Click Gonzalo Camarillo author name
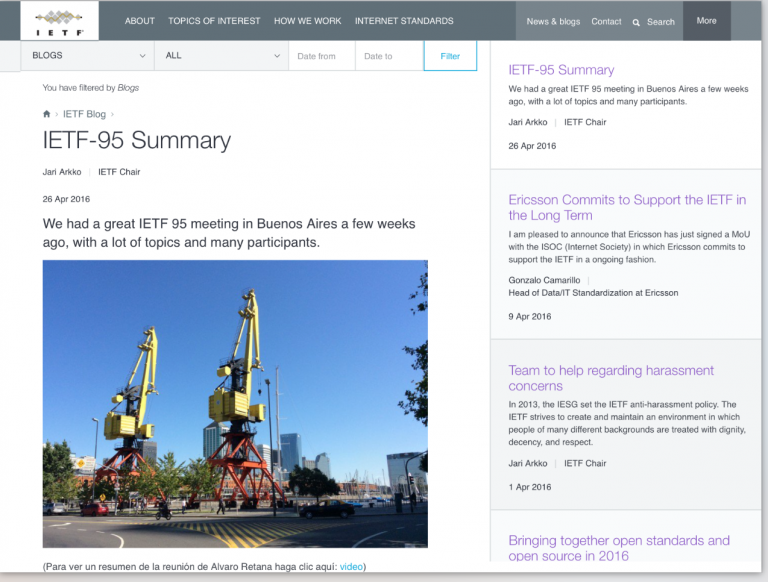 (x=544, y=280)
